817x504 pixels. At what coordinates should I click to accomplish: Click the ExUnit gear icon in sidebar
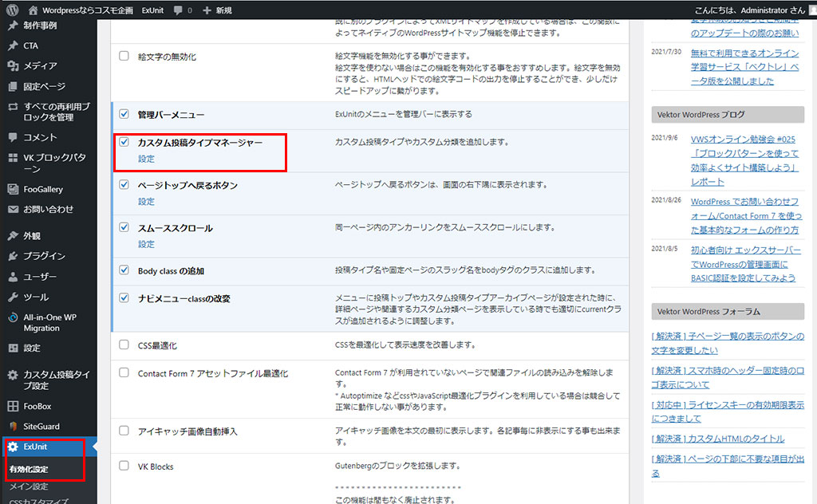click(13, 447)
